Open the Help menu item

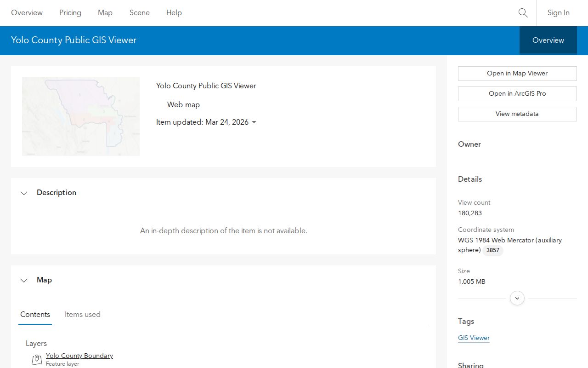[x=174, y=13]
